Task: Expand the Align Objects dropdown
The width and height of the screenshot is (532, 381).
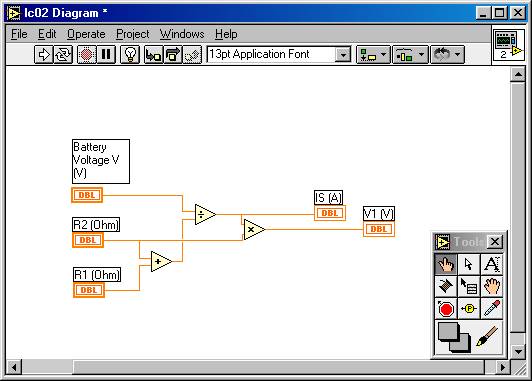Action: coord(373,55)
